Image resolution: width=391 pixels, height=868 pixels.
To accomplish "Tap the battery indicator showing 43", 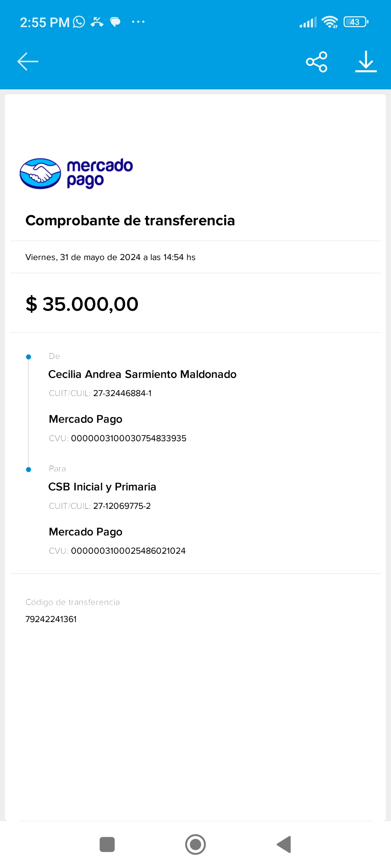I will tap(356, 22).
